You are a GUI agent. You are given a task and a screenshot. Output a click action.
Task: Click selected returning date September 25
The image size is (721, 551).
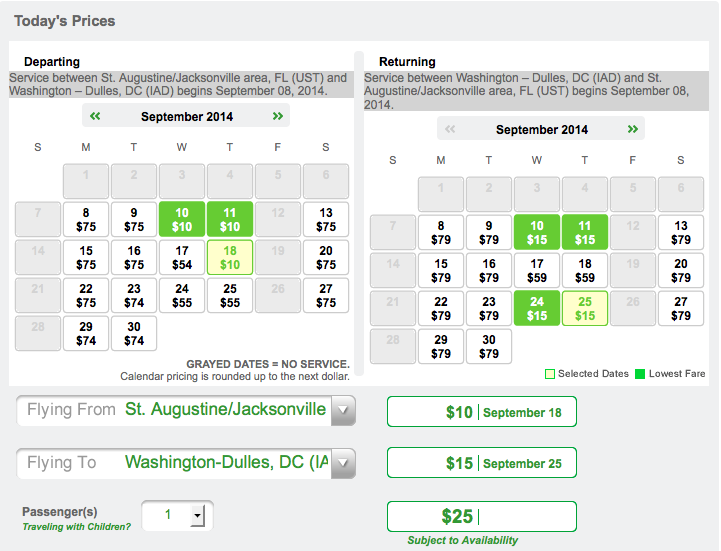585,309
